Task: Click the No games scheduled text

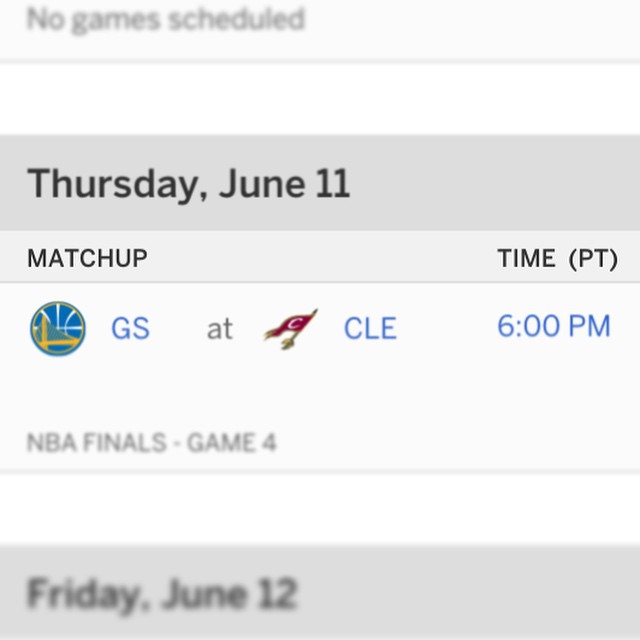Action: coord(166,19)
